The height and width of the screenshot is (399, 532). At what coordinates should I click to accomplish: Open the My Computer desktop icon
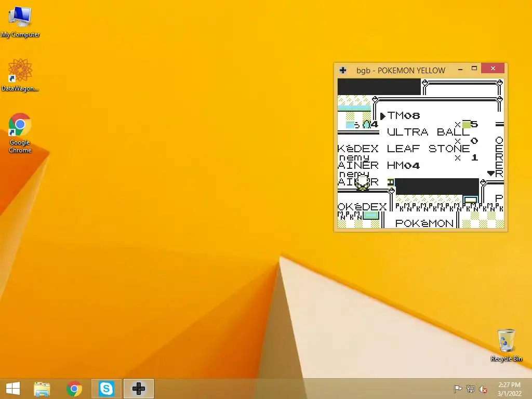tap(20, 22)
